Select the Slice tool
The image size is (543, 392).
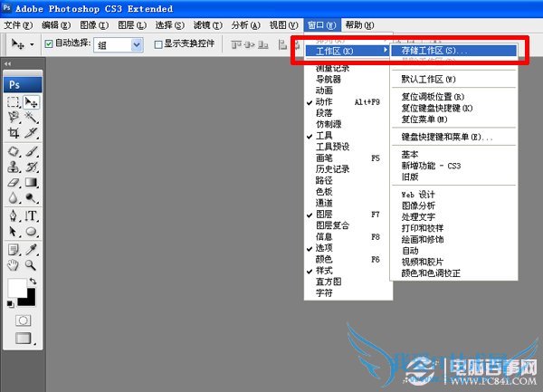click(x=32, y=133)
